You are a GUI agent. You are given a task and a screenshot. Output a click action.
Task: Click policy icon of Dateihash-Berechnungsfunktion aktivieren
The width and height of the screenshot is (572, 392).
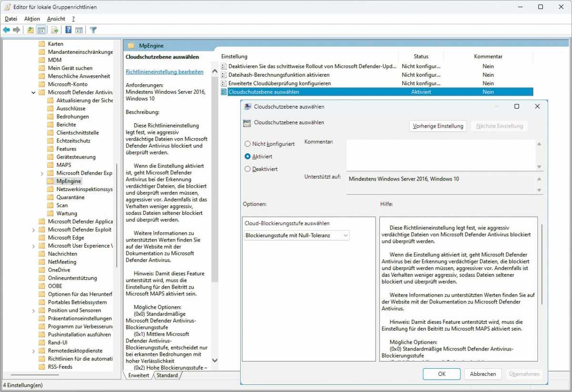point(224,75)
